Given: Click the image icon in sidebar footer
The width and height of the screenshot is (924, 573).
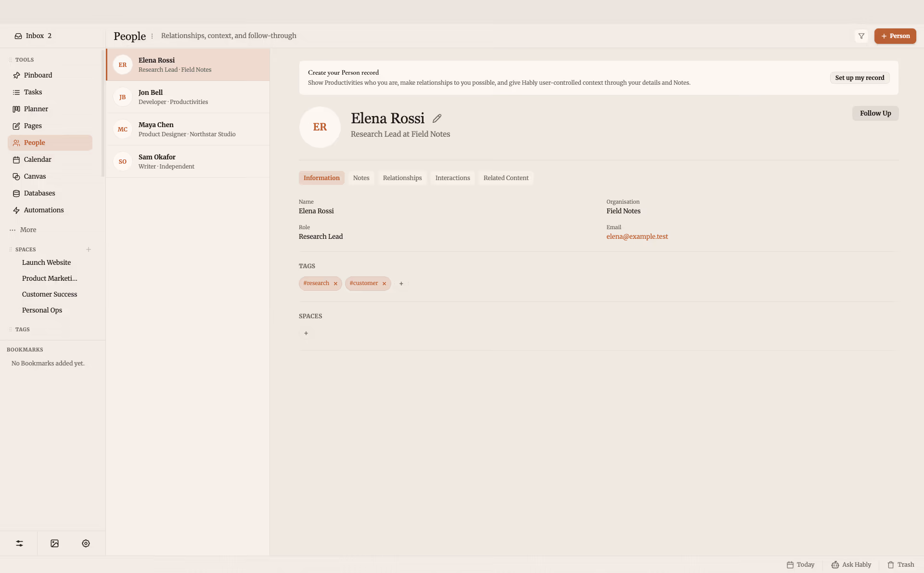Looking at the screenshot, I should pyautogui.click(x=54, y=543).
